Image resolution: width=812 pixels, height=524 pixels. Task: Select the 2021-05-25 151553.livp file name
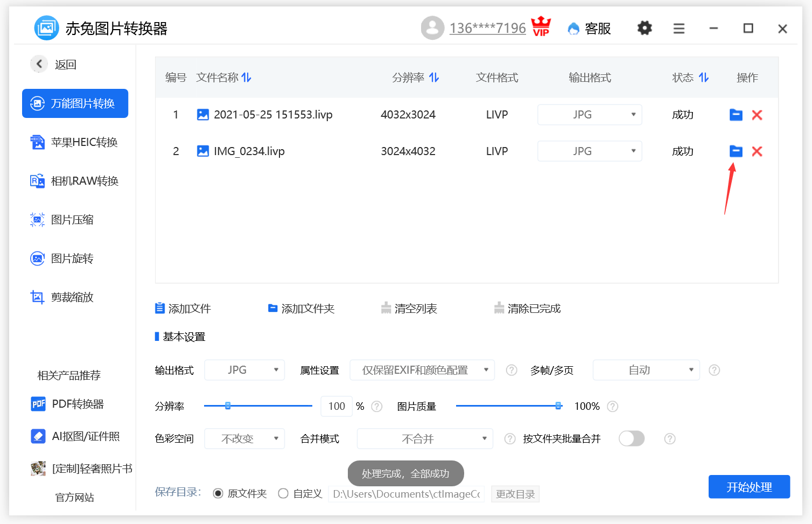tap(273, 115)
